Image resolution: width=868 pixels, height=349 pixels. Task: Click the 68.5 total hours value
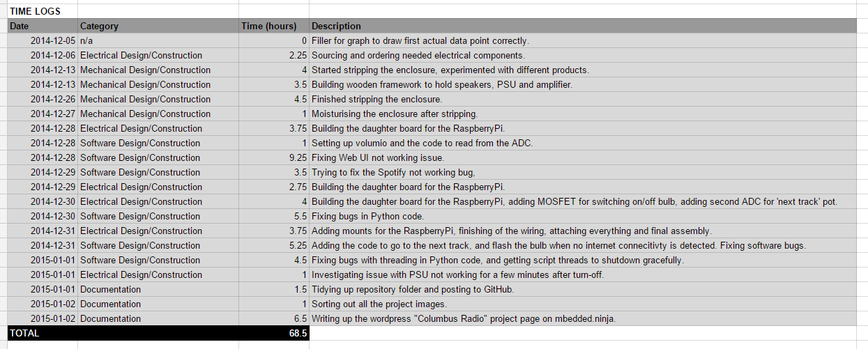coord(298,333)
